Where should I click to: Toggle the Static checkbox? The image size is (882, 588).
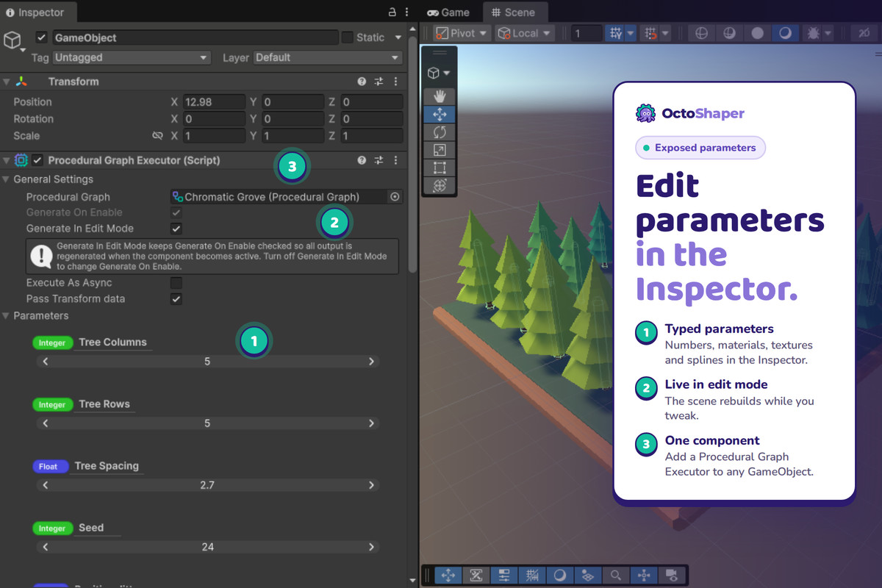[348, 37]
